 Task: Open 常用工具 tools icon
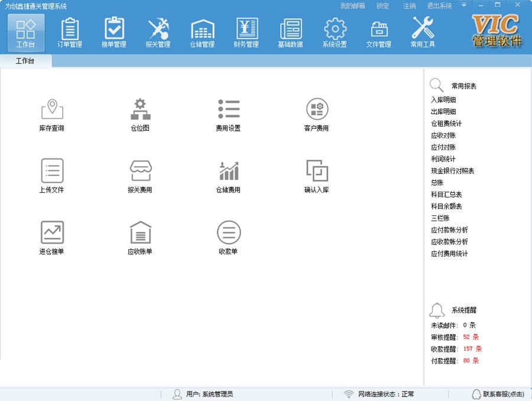pyautogui.click(x=423, y=33)
